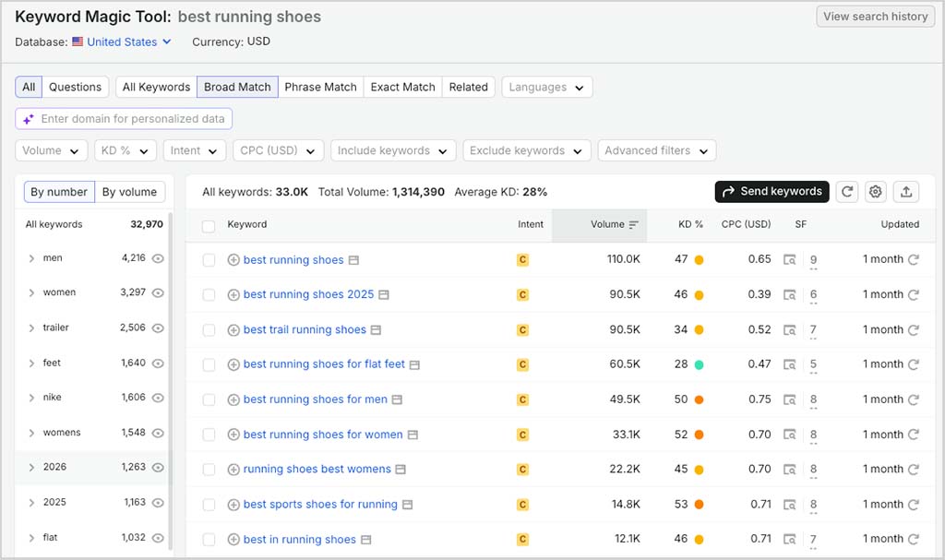
Task: Expand the 'women' keyword group
Action: click(31, 293)
